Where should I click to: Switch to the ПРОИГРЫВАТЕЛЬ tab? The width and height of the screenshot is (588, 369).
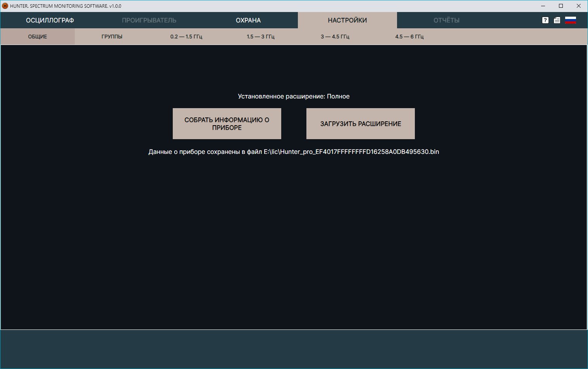(149, 20)
